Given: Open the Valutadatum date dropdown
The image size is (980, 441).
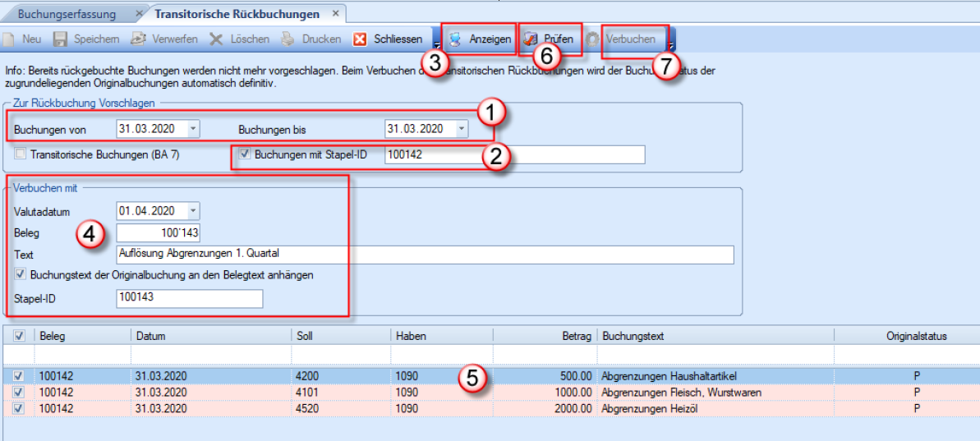Looking at the screenshot, I should coord(192,210).
